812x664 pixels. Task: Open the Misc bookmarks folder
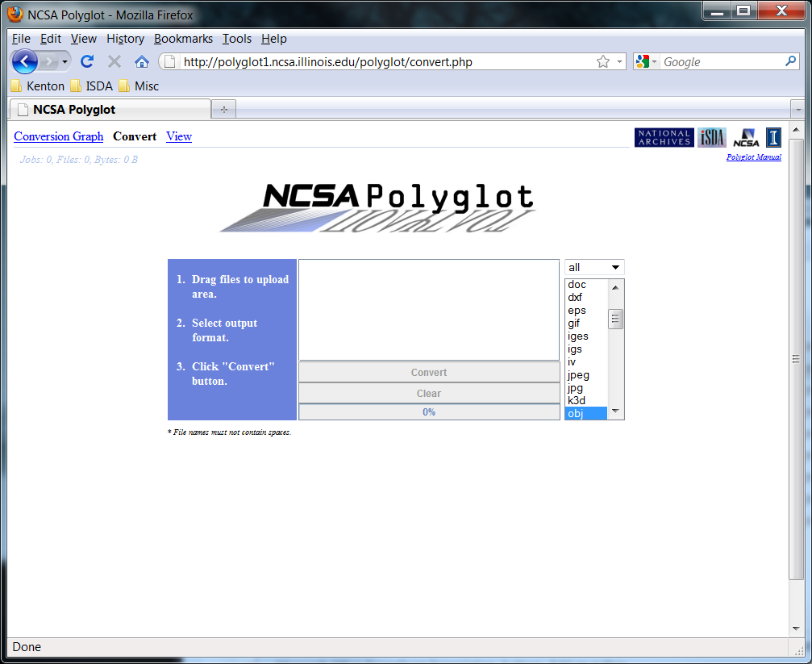click(139, 86)
